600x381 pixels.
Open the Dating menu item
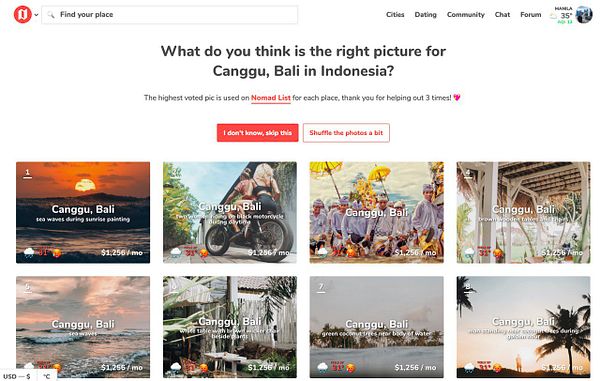click(426, 15)
